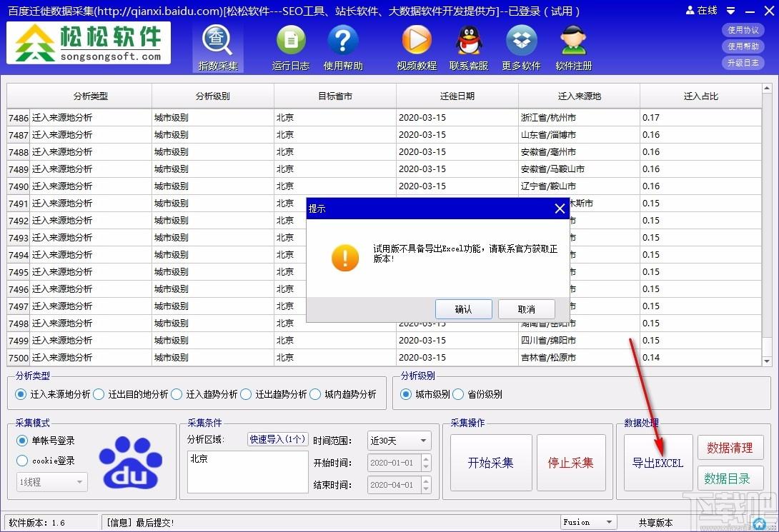Click the orange warning exclamation icon
The height and width of the screenshot is (532, 779).
[x=344, y=258]
